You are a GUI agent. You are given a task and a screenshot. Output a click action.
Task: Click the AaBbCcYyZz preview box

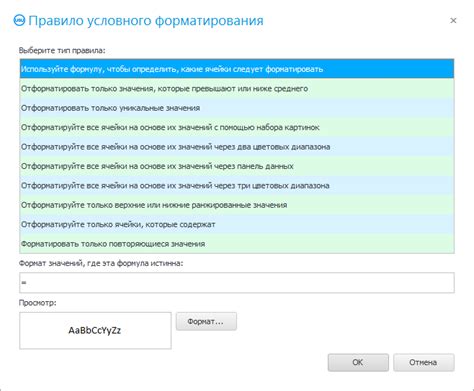tap(95, 331)
